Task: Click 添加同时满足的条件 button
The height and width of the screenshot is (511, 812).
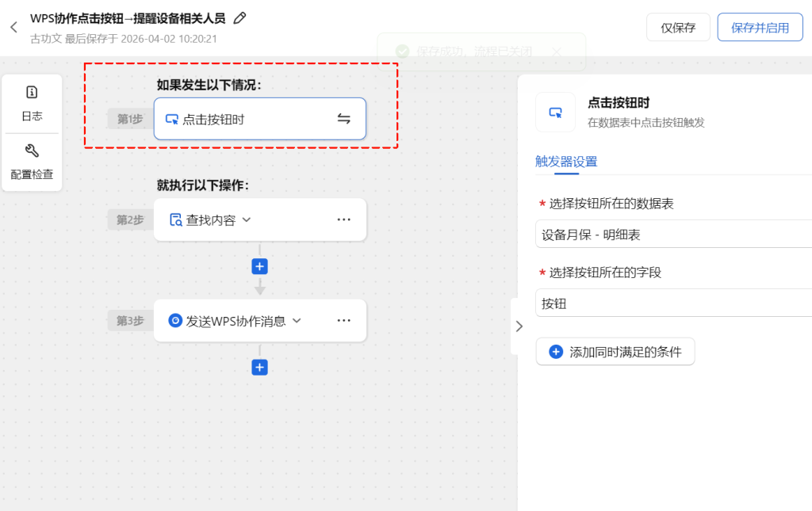Action: (x=615, y=352)
